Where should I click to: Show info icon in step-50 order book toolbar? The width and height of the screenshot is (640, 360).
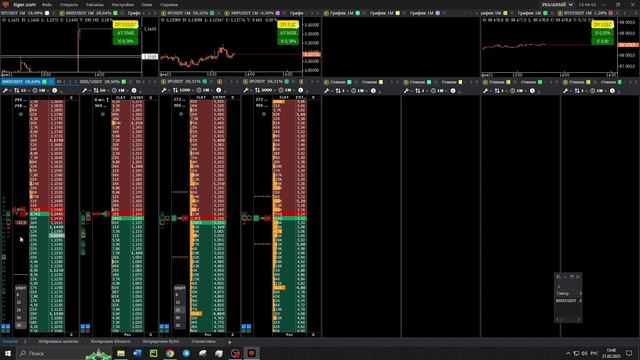(x=134, y=90)
